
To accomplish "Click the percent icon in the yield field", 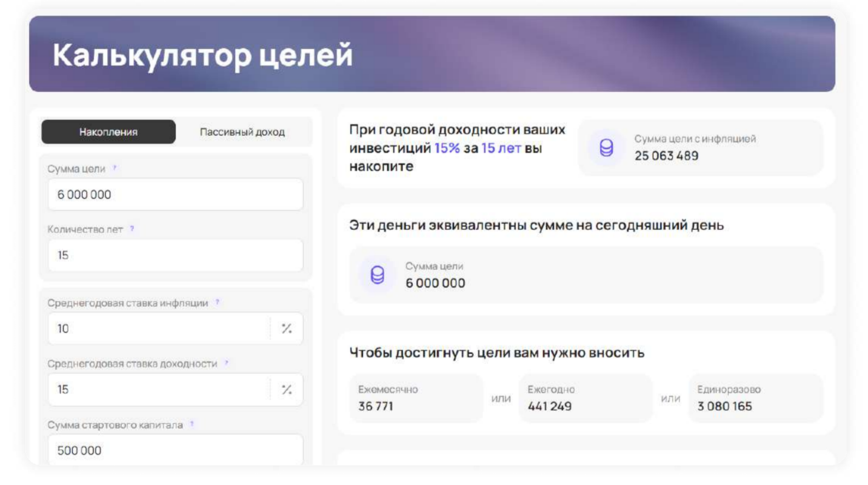I will [287, 390].
